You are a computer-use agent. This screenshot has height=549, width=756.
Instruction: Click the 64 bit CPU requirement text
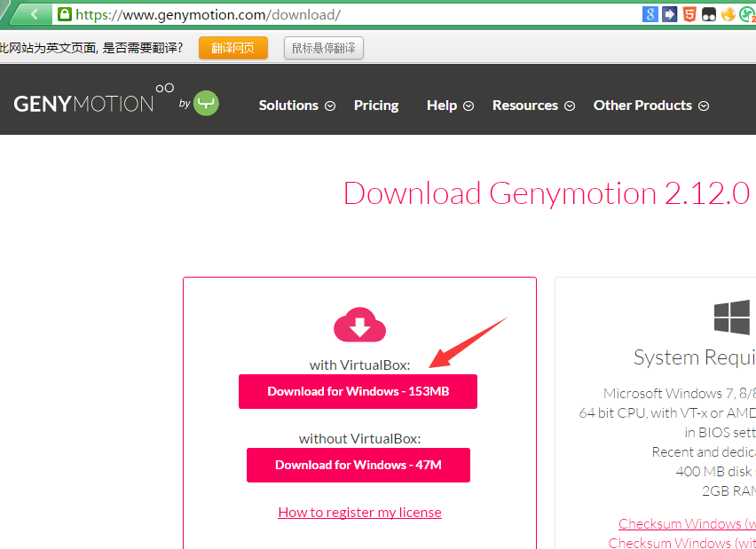tap(667, 413)
